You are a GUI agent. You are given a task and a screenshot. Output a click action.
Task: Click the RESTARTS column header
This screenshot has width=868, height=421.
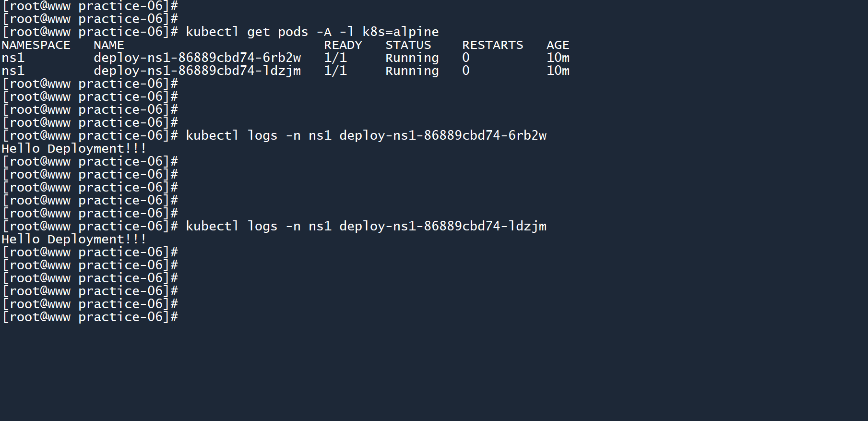(x=492, y=45)
